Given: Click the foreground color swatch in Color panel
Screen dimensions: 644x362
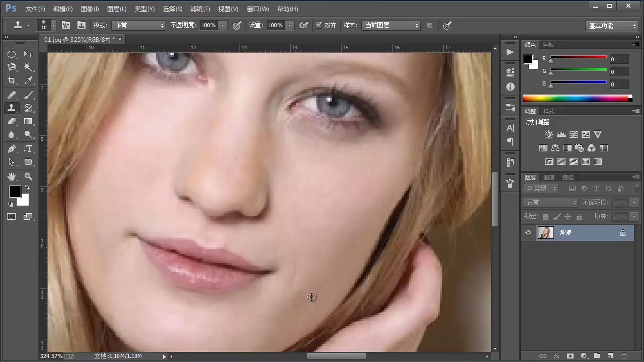Looking at the screenshot, I should tap(528, 59).
